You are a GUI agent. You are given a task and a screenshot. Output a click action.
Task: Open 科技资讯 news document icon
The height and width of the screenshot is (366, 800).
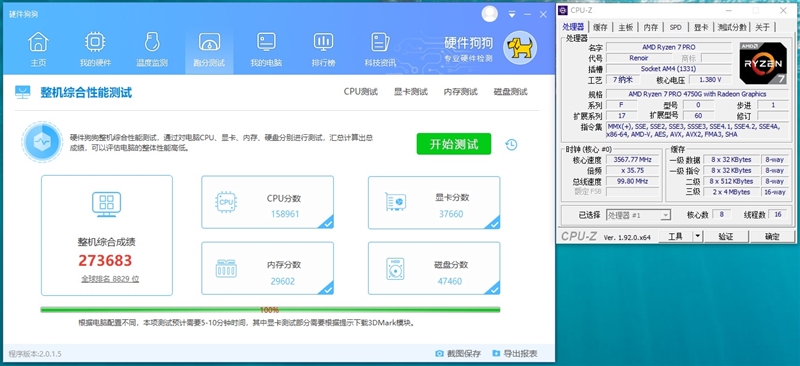click(x=380, y=42)
